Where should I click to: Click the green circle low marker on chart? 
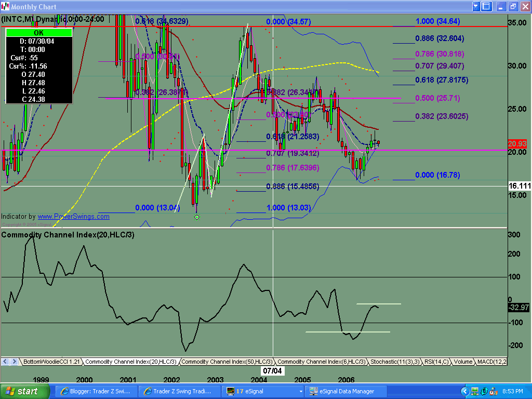[197, 217]
